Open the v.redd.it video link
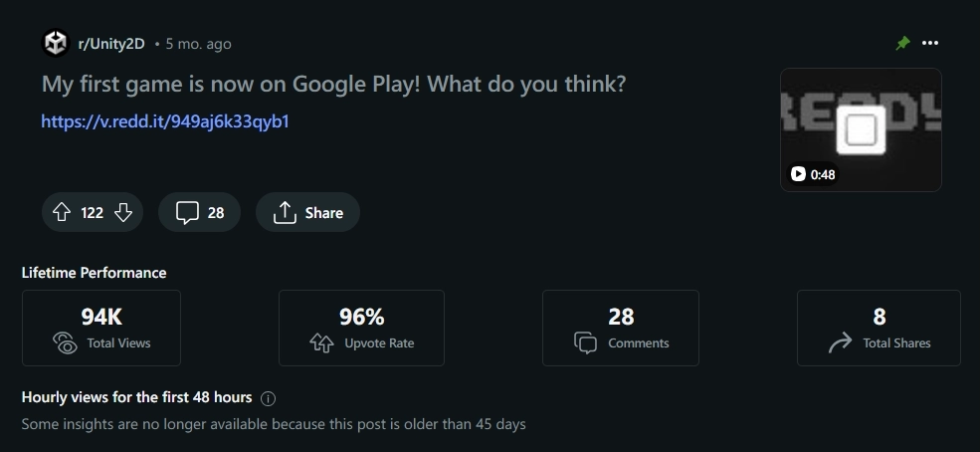This screenshot has height=452, width=980. click(165, 121)
